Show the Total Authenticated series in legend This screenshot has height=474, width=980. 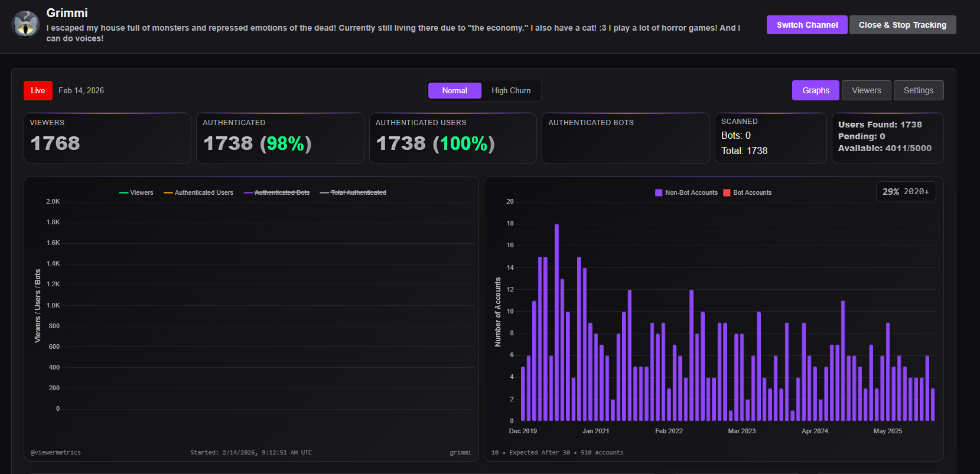(353, 192)
